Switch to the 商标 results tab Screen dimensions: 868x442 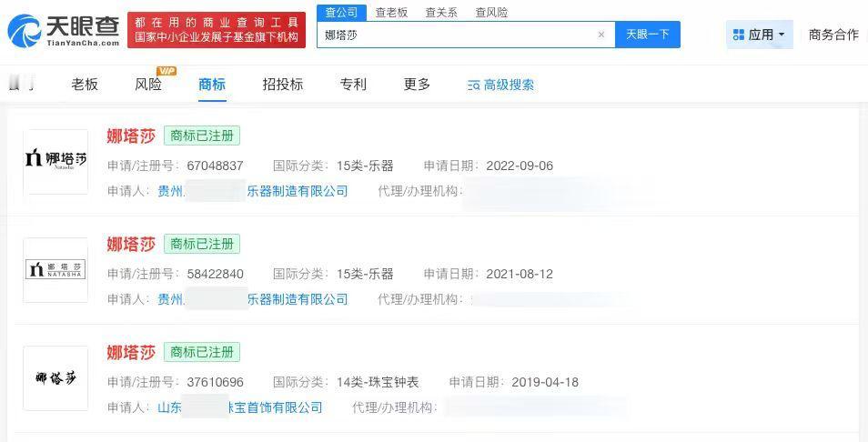[x=212, y=84]
